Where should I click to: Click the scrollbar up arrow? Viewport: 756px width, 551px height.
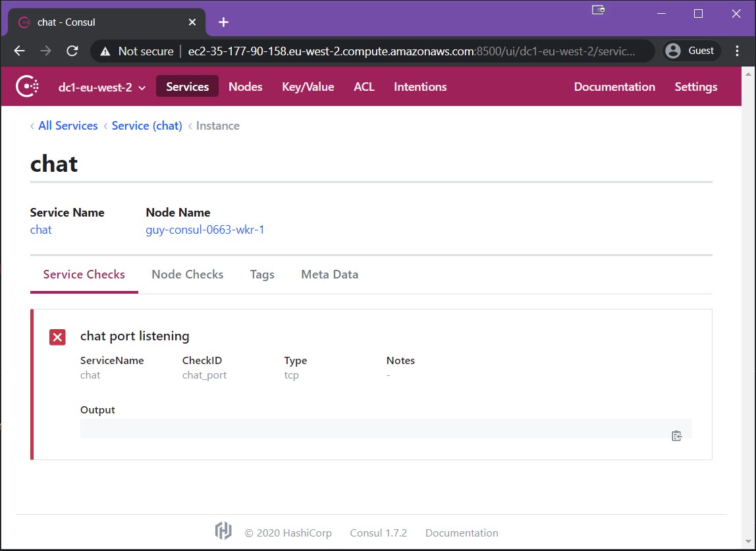pos(748,74)
